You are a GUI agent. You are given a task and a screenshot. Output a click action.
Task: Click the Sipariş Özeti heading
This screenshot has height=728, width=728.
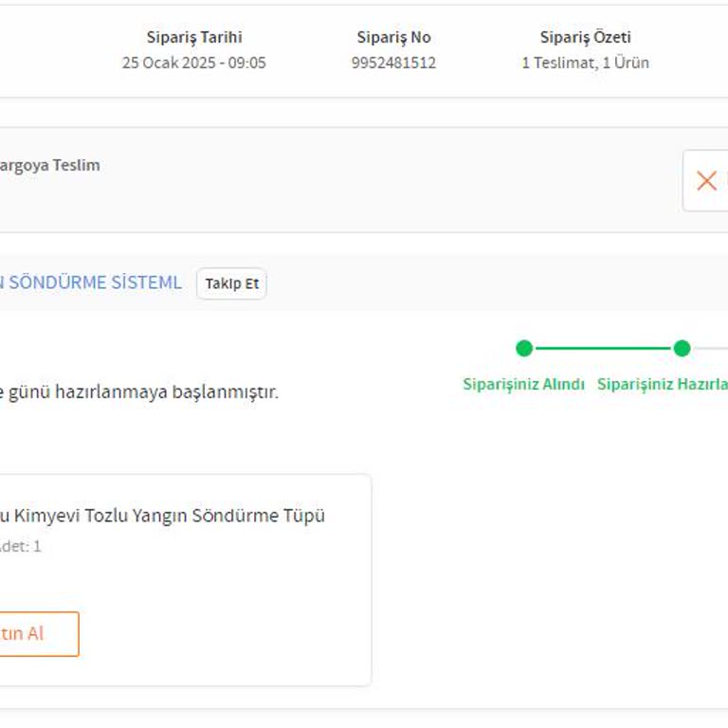586,37
